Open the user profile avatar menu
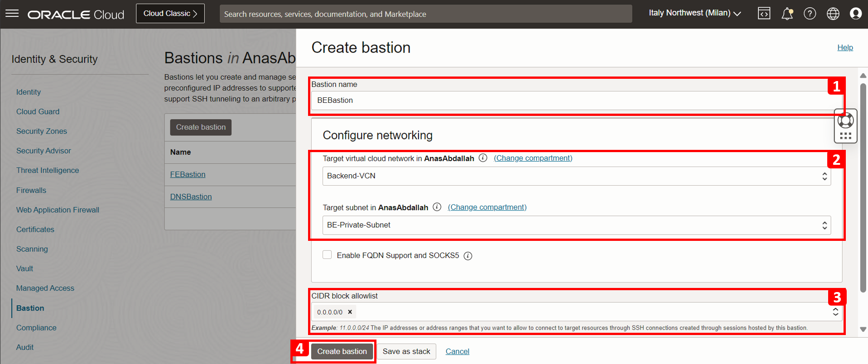 click(x=856, y=14)
